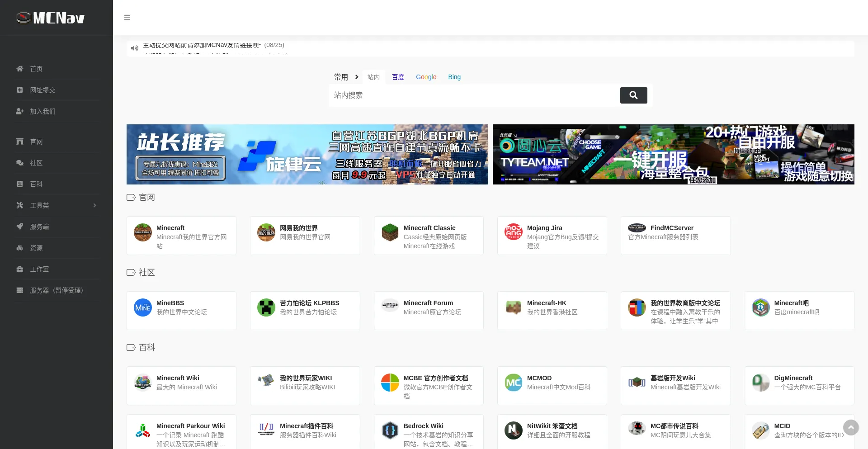
Task: Open the 旋律云 站长推荐 banner ad
Action: point(307,154)
